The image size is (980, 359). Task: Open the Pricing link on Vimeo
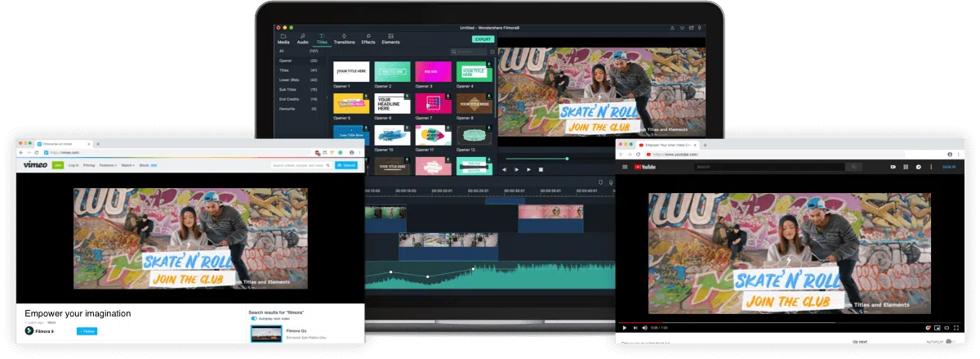(x=88, y=165)
